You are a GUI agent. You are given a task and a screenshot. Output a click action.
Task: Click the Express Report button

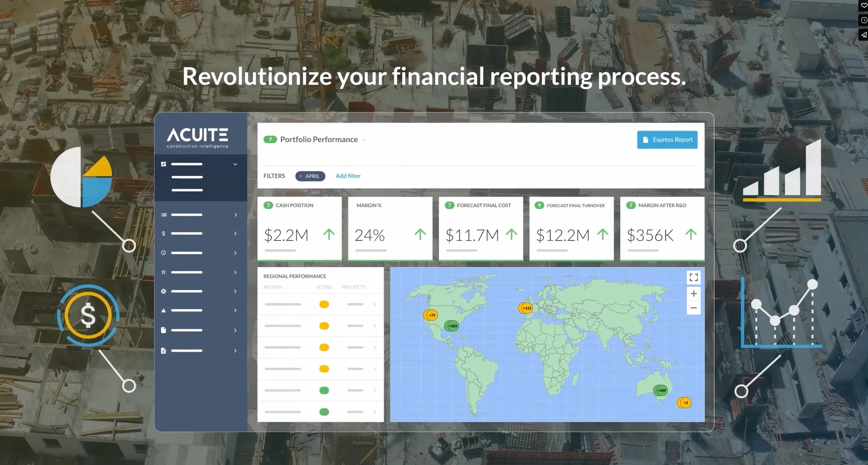[x=667, y=140]
